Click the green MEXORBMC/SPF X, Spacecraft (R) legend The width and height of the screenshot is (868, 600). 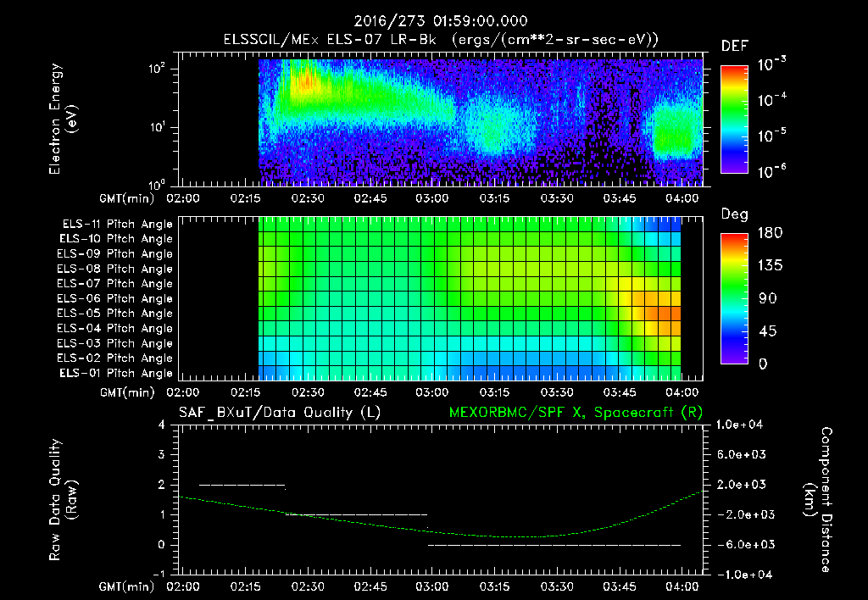tap(576, 413)
